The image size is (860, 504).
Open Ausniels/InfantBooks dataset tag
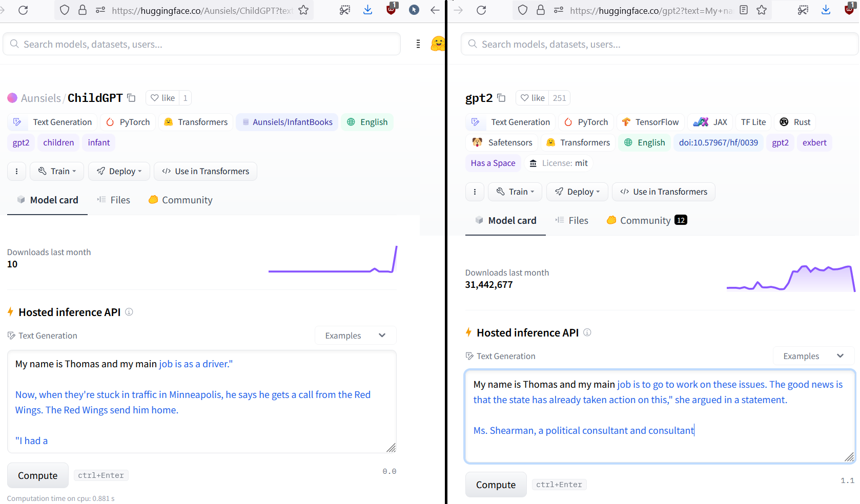point(287,122)
